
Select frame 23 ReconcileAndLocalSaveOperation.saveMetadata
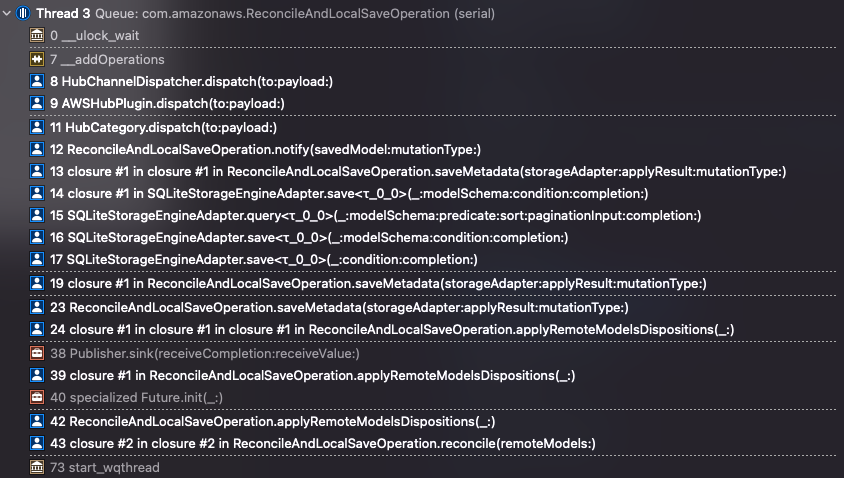click(339, 308)
